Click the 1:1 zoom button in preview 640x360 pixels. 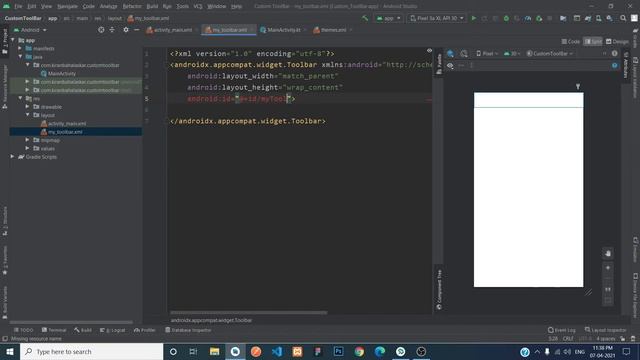608,289
